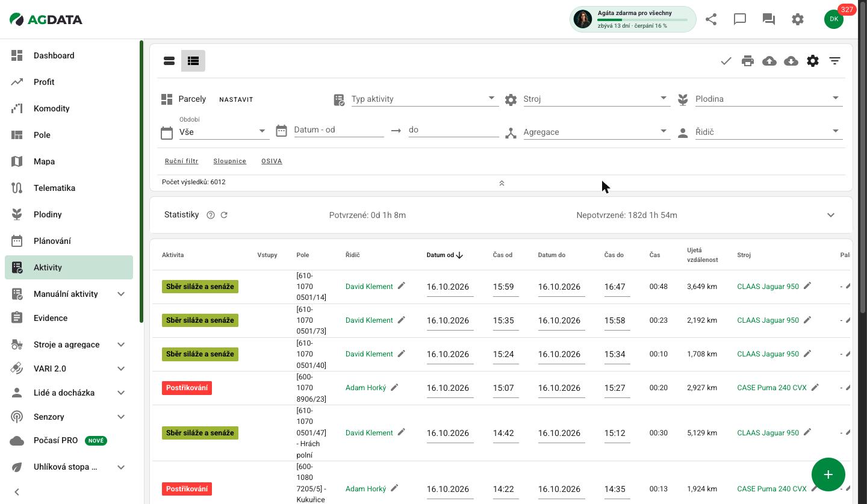Open the Období dropdown set to Vše

click(224, 132)
